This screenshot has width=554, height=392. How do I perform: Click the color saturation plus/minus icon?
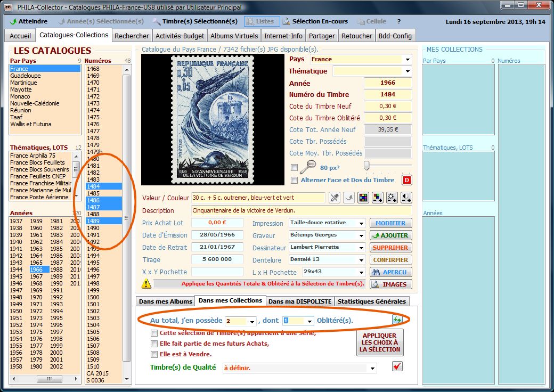point(378,198)
